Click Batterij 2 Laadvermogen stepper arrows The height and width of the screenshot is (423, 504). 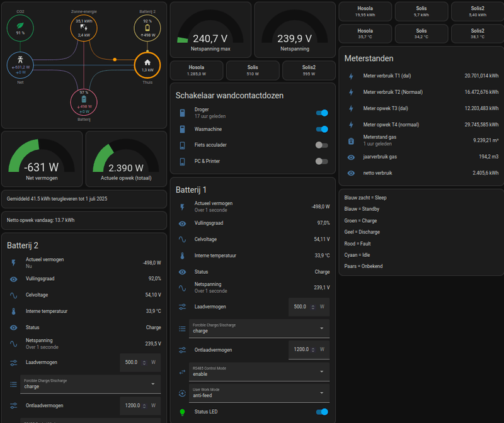pyautogui.click(x=144, y=363)
